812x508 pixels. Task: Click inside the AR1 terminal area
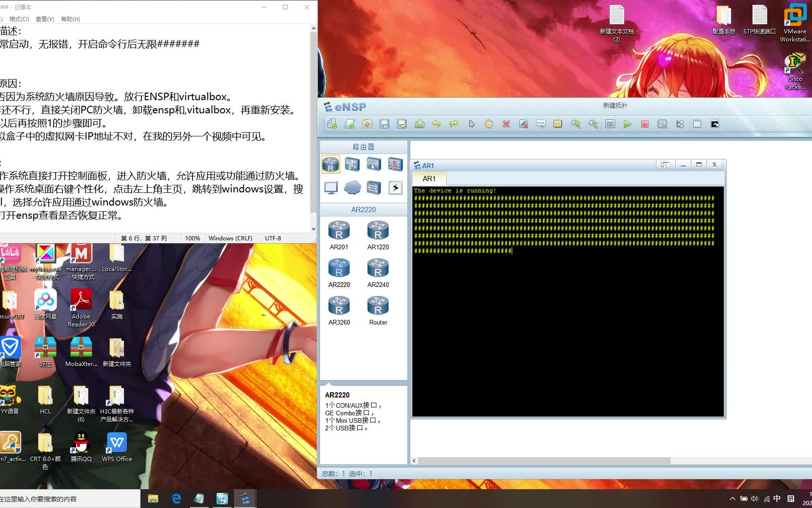pyautogui.click(x=568, y=302)
